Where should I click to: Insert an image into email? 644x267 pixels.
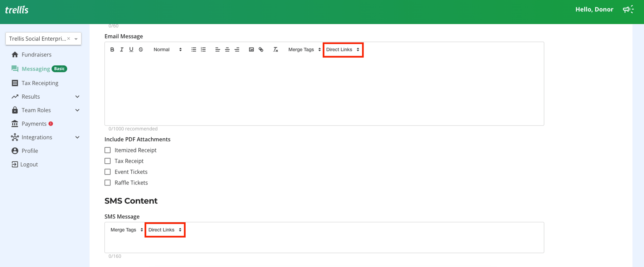(251, 50)
